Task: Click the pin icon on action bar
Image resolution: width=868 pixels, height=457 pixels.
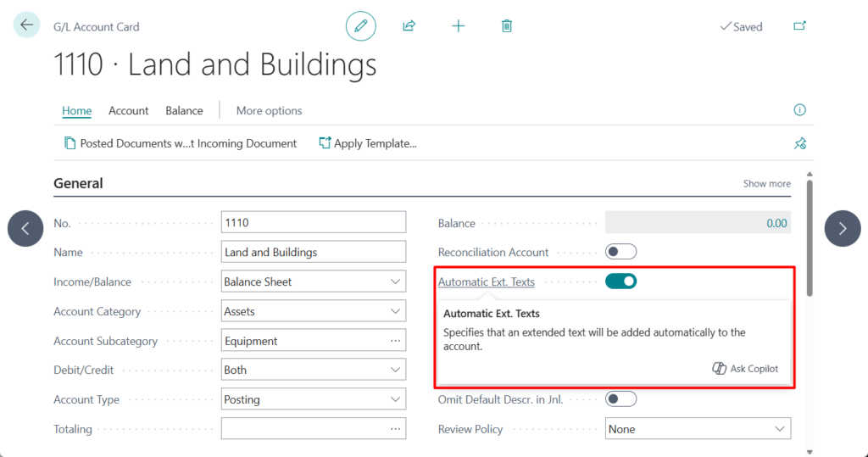Action: click(x=799, y=143)
